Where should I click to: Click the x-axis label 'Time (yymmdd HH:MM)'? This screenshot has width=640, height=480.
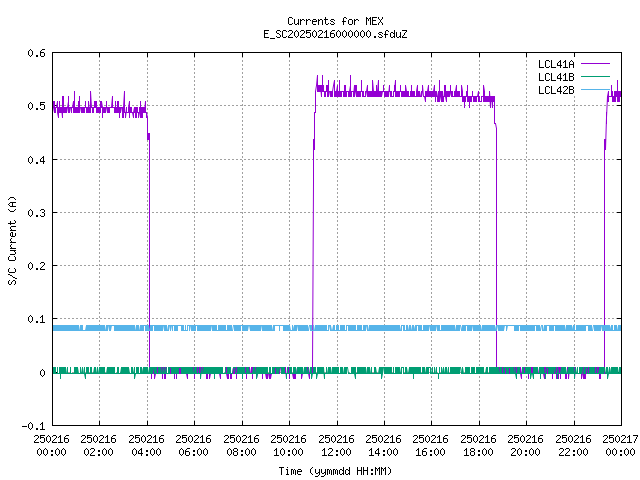click(335, 471)
